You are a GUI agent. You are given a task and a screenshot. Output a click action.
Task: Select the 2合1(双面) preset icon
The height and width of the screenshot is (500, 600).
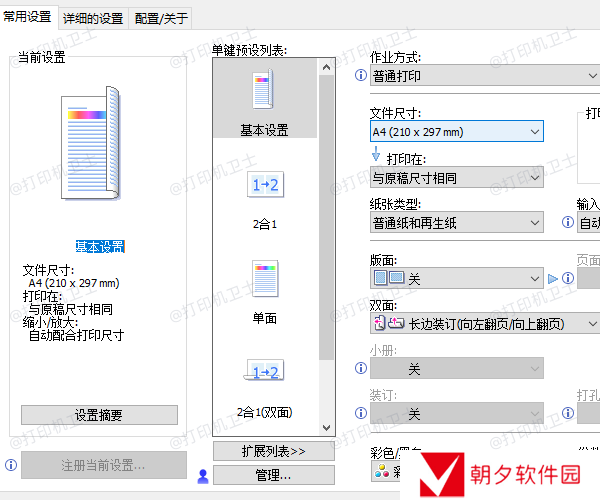coord(264,370)
